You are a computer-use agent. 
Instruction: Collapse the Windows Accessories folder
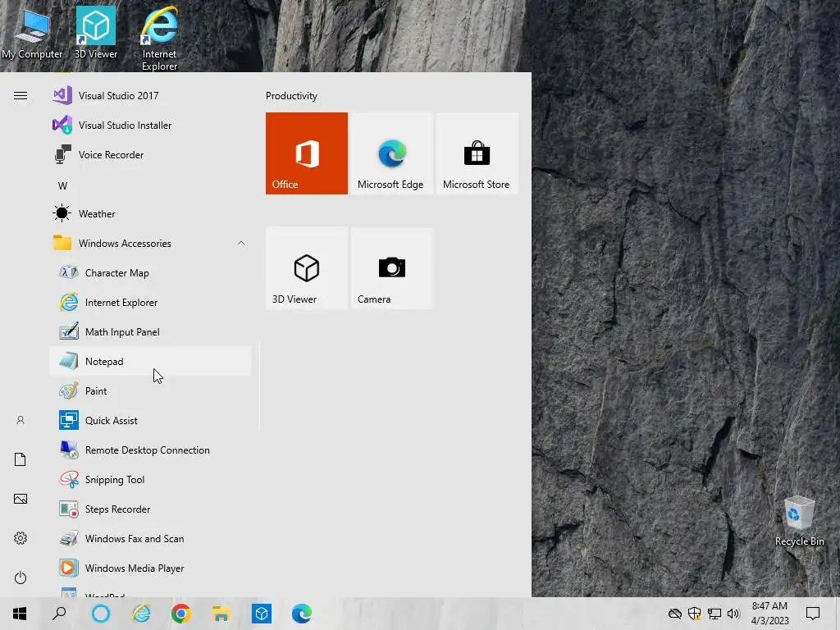150,243
